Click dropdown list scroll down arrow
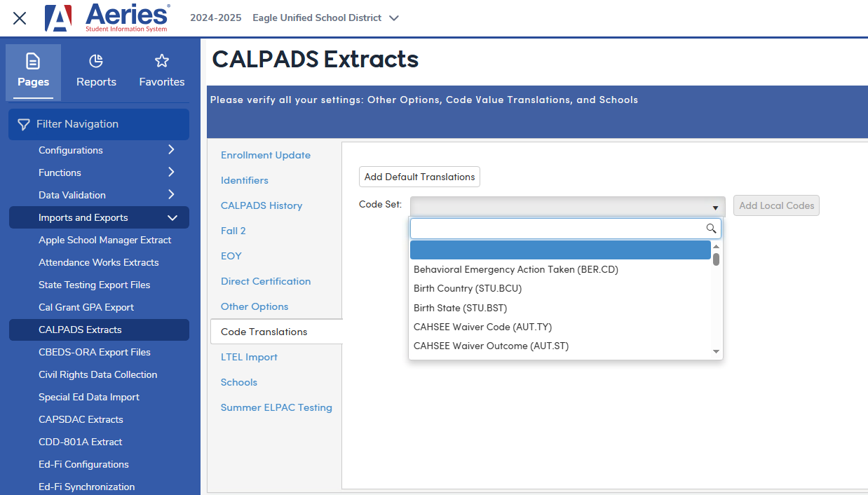This screenshot has height=495, width=868. tap(716, 351)
